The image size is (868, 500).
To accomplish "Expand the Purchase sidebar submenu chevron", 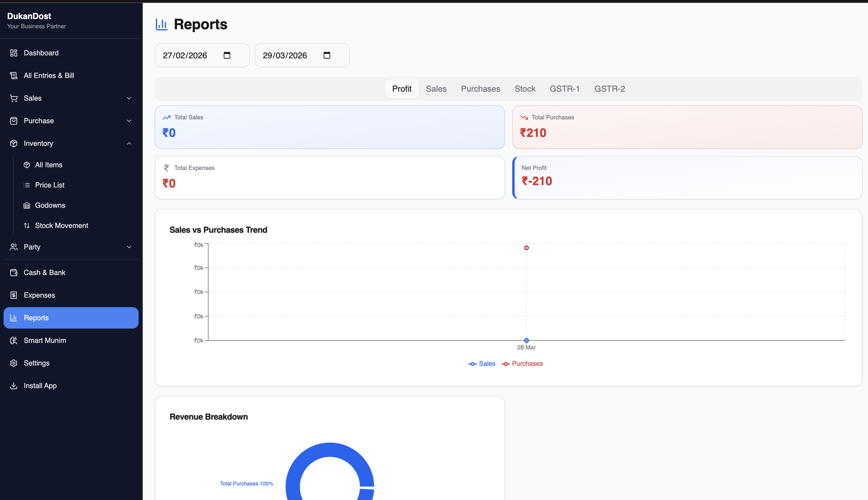I will click(129, 121).
